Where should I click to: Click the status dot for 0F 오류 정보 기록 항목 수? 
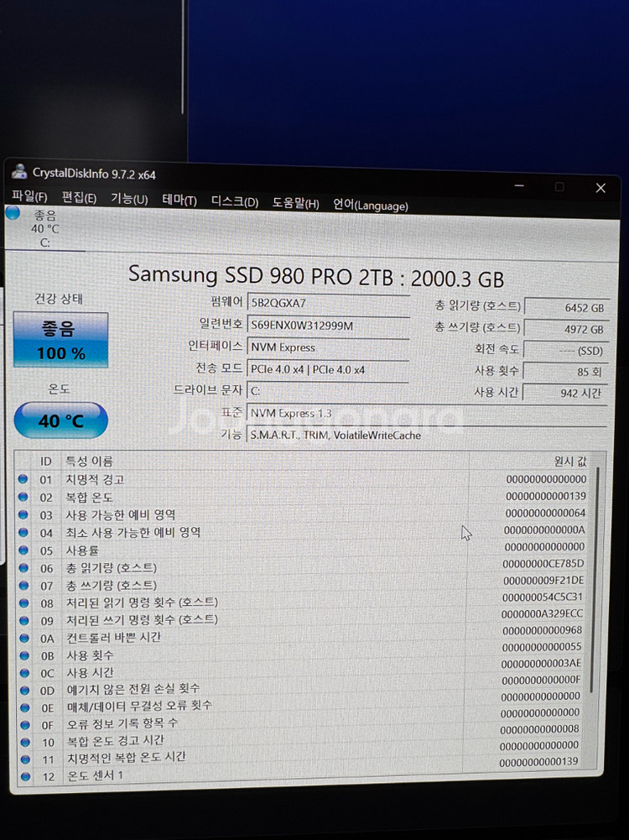24,725
